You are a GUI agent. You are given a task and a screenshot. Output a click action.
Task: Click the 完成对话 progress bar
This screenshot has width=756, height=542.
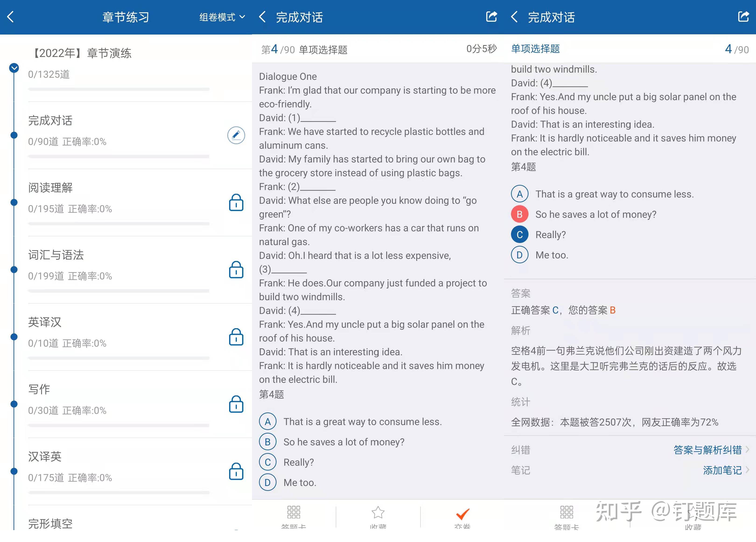[119, 156]
